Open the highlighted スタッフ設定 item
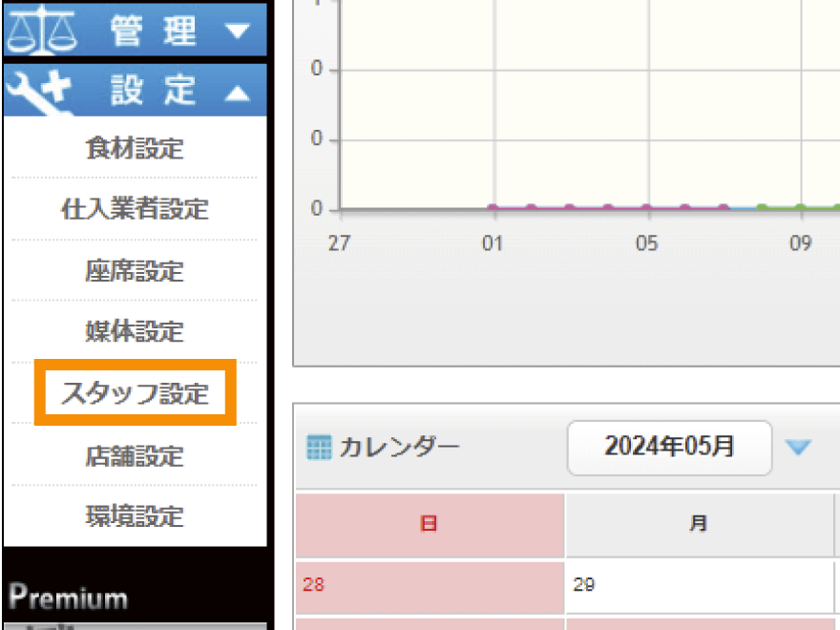This screenshot has width=840, height=630. (x=135, y=392)
